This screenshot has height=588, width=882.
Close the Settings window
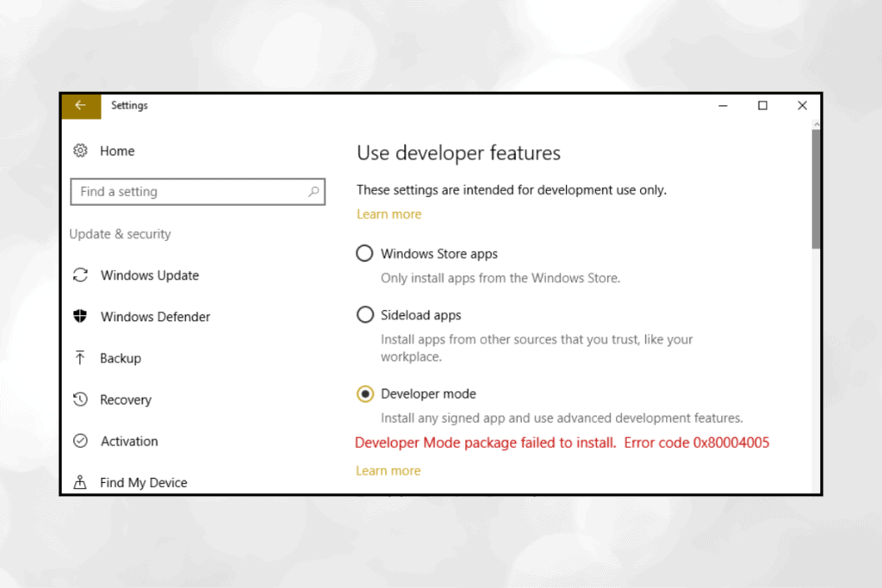click(x=802, y=106)
